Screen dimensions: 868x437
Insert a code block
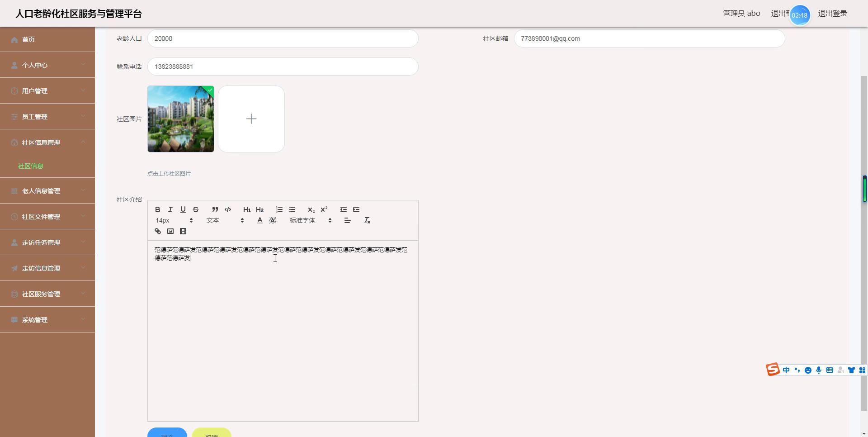228,209
